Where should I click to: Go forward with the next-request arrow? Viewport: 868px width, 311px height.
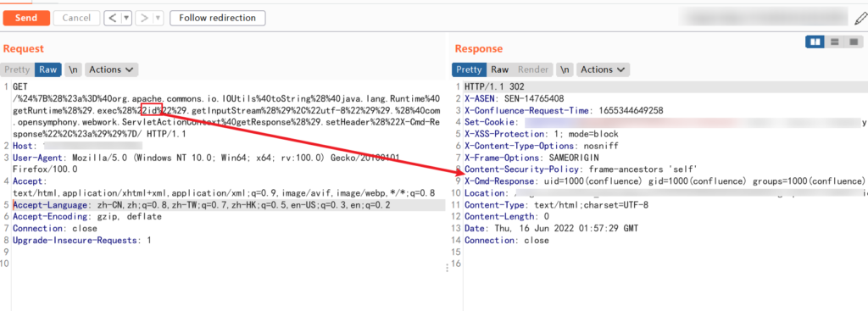click(x=144, y=18)
